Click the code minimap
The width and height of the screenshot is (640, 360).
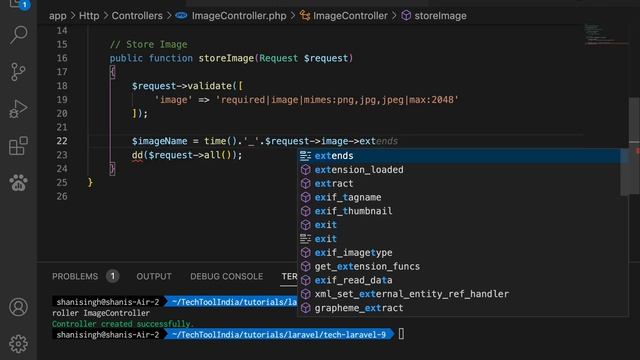pyautogui.click(x=606, y=35)
